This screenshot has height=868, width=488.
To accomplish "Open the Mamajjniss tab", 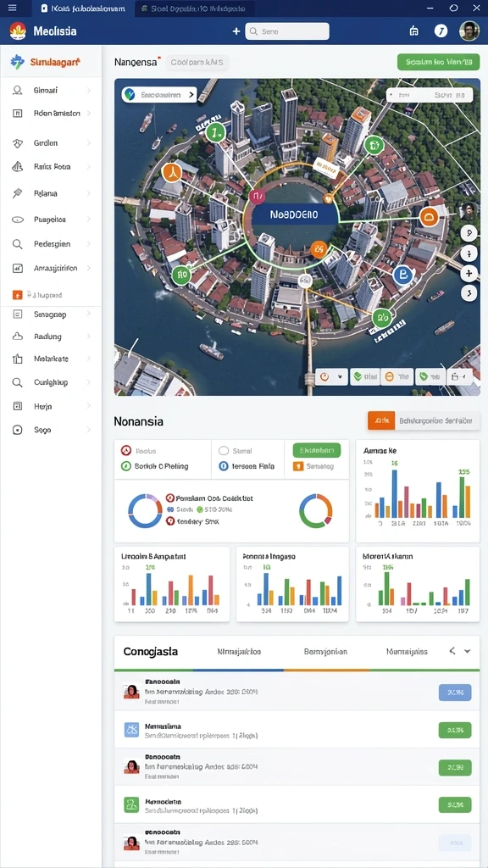I will (x=407, y=652).
